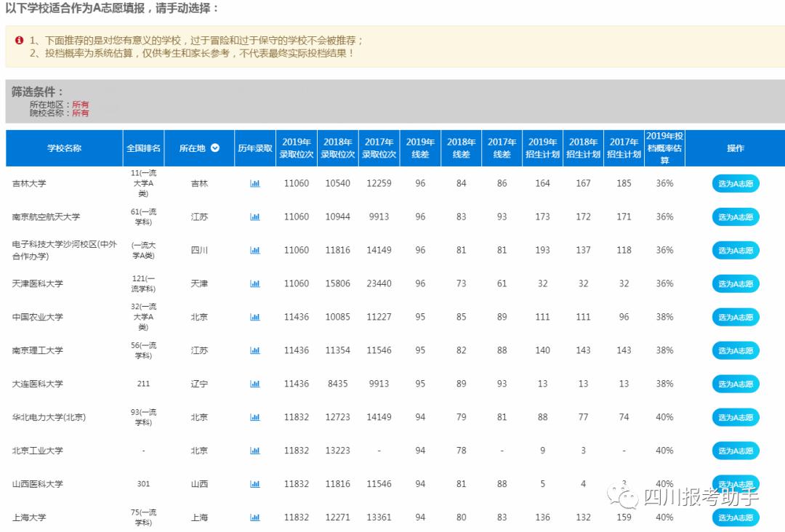Open chart icon in 华北电力大学(北京) row

[255, 417]
